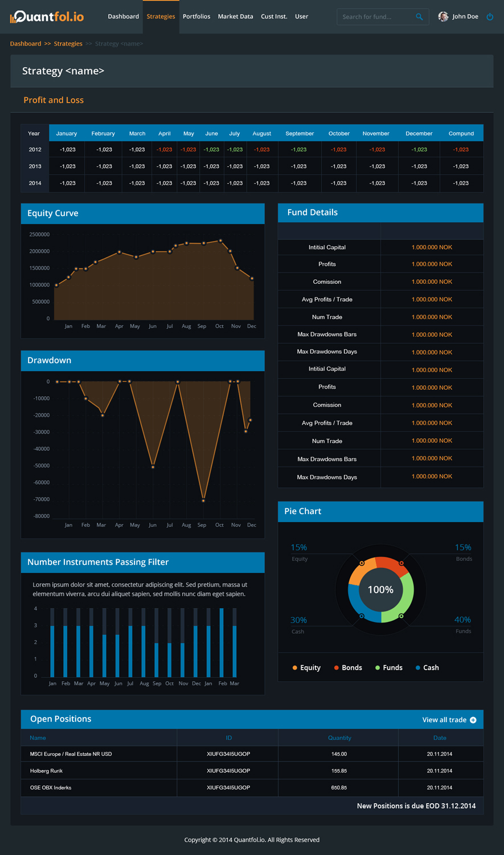The height and width of the screenshot is (855, 504).
Task: Click the plus icon beside View all trade
Action: [x=473, y=720]
